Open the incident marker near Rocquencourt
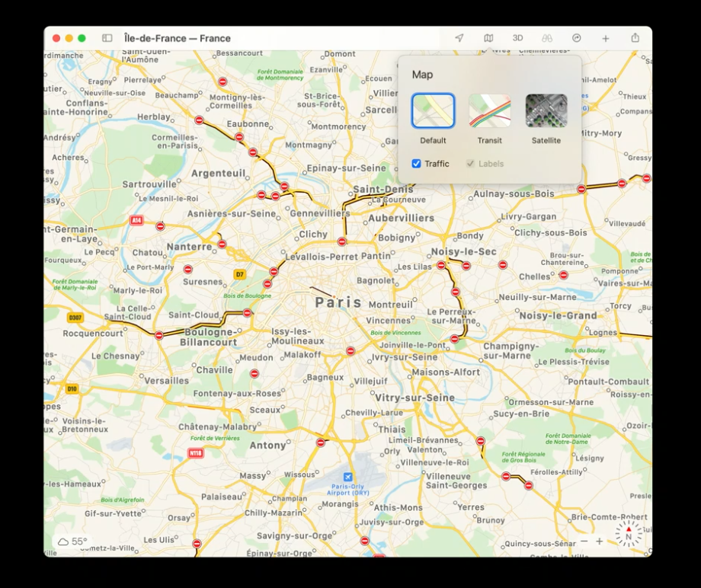The height and width of the screenshot is (588, 701). [158, 335]
